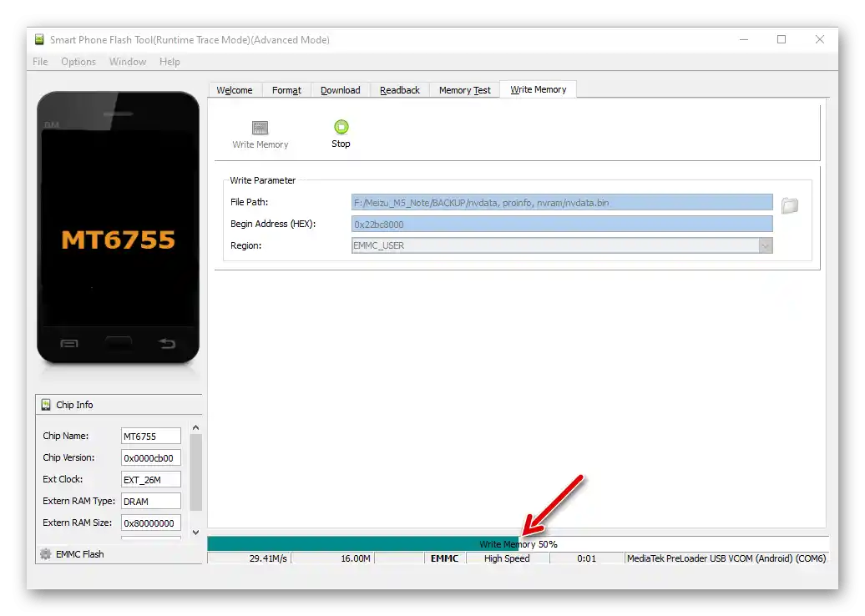
Task: Open the Options menu
Action: (x=78, y=62)
